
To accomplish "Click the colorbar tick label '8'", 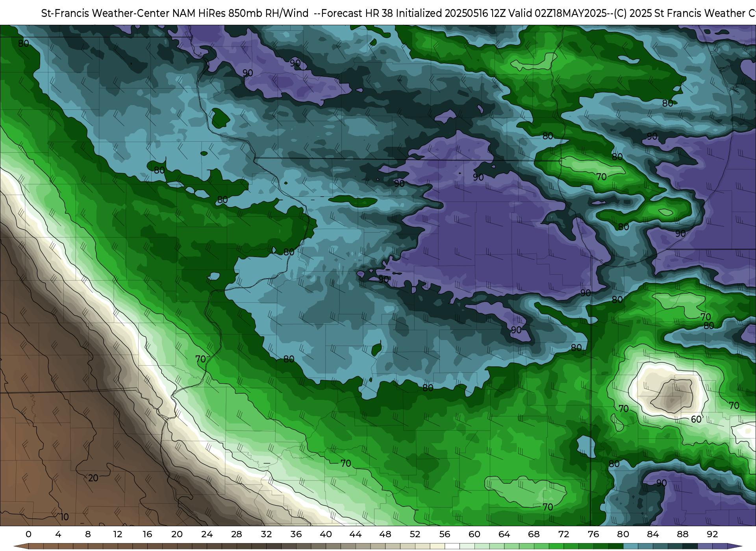I will (x=88, y=534).
